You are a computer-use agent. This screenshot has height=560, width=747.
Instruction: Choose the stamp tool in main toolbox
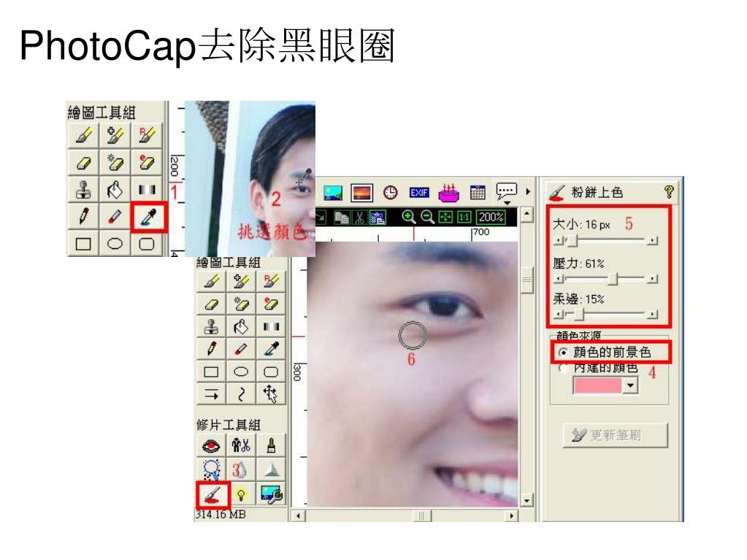[212, 326]
